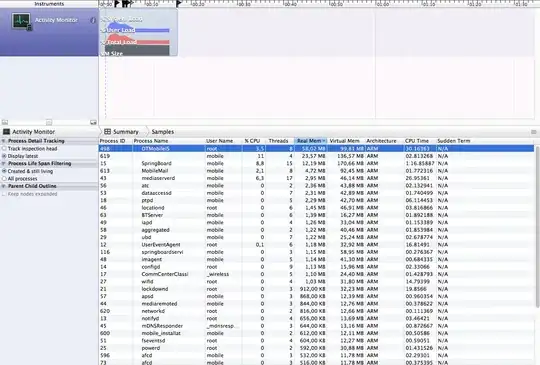
Task: Select process ID 619 row
Action: tap(316, 156)
